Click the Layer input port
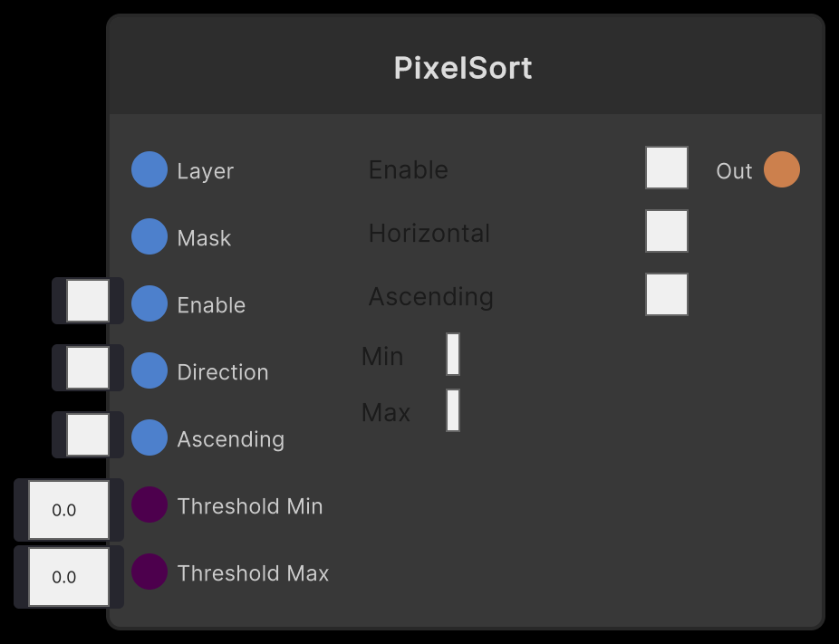Image resolution: width=839 pixels, height=644 pixels. 149,169
